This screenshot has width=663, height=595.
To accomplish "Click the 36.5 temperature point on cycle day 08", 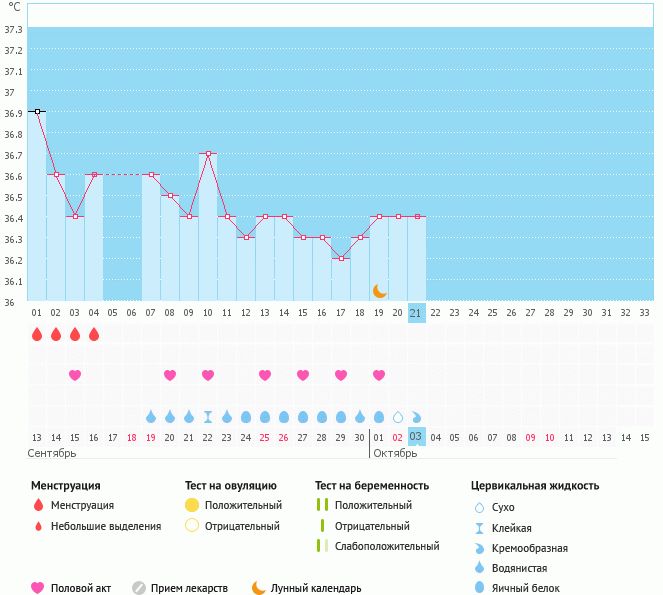I will click(170, 195).
